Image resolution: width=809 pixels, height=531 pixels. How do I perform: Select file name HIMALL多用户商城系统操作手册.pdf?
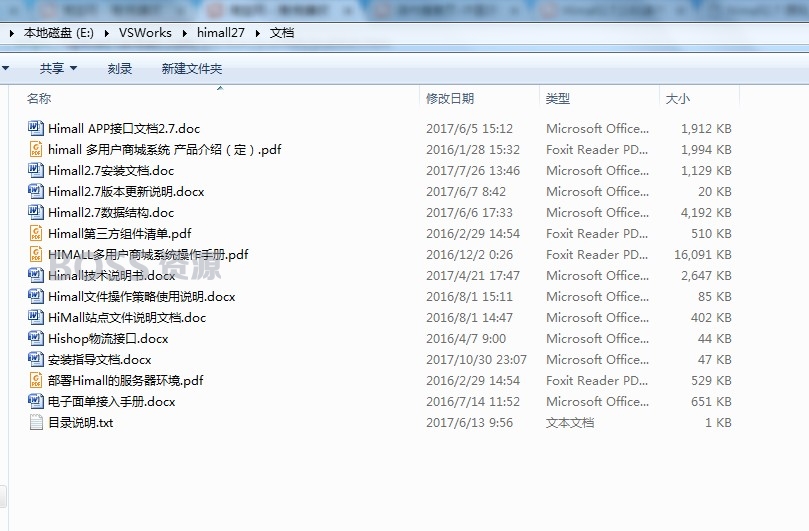coord(148,254)
